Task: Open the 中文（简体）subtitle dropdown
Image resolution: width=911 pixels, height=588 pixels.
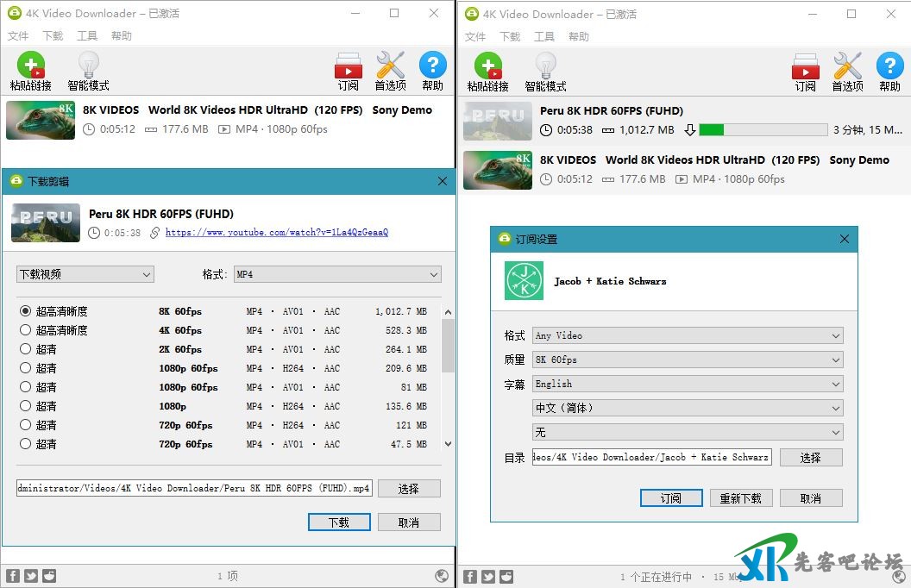Action: pos(688,408)
